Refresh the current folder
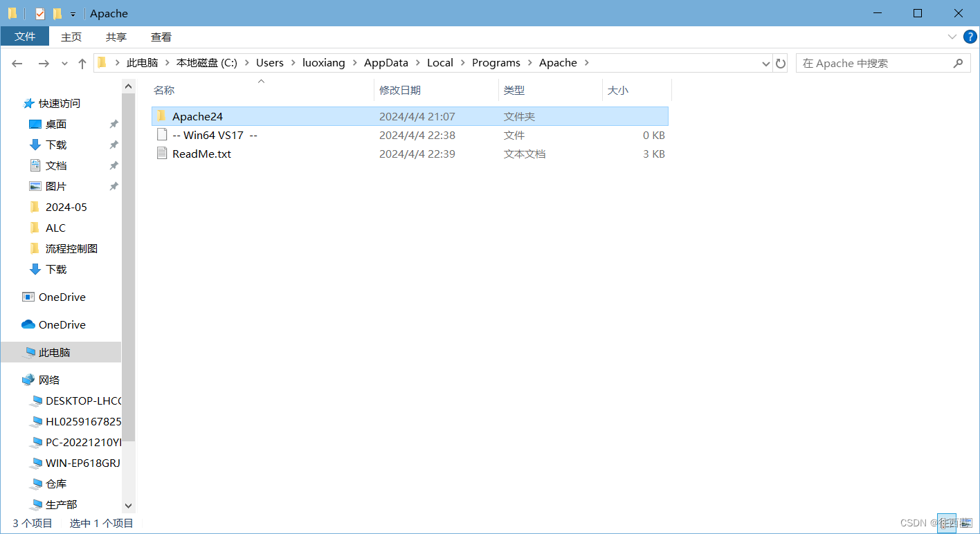 point(781,63)
